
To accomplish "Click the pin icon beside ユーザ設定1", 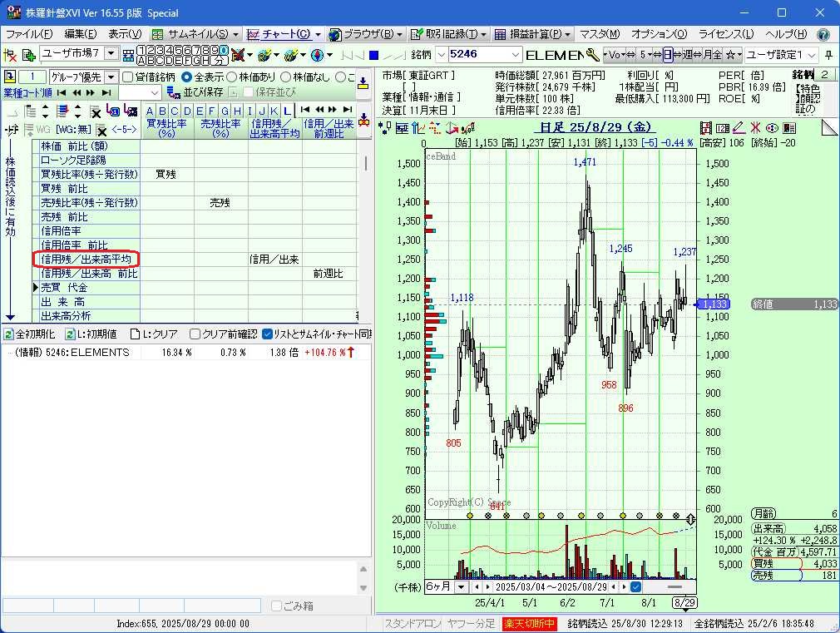I will 828,55.
